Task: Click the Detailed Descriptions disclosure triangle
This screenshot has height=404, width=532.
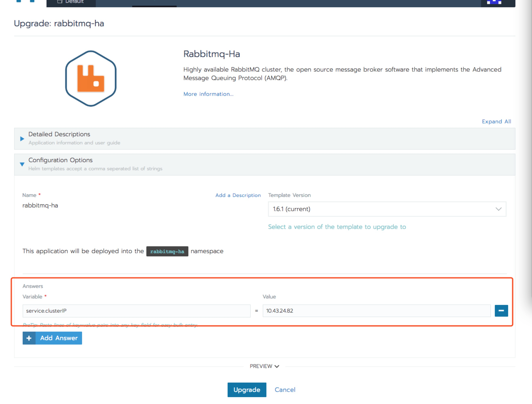Action: [22, 139]
